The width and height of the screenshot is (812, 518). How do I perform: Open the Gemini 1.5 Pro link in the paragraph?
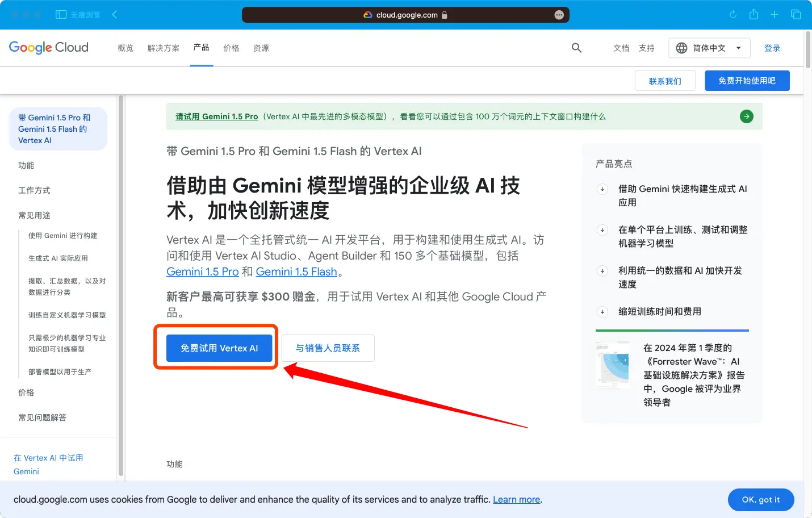(203, 271)
